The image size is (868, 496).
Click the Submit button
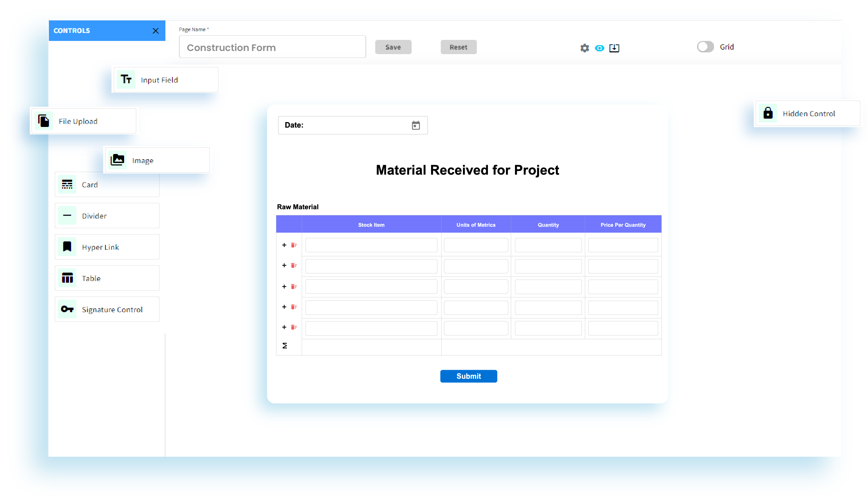point(469,376)
